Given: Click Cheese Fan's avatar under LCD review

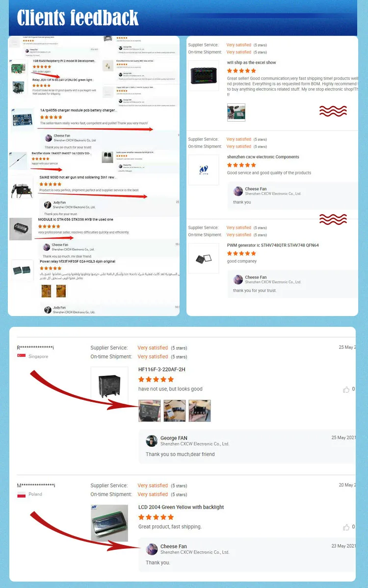Looking at the screenshot, I should [152, 549].
